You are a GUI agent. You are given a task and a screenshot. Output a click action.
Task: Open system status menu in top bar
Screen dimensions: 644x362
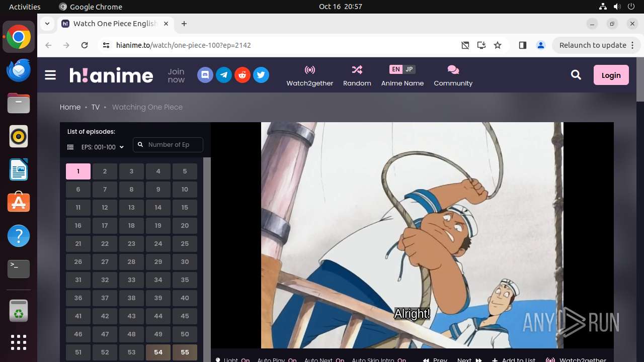coord(617,7)
